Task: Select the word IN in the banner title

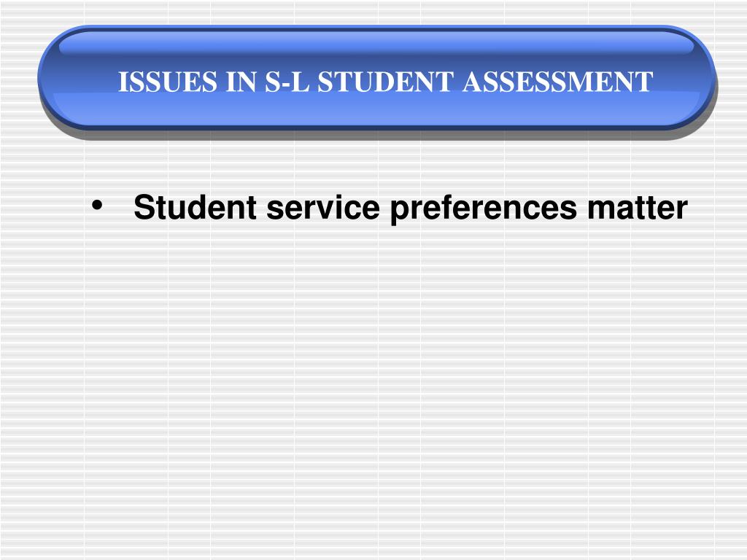Action: (241, 82)
